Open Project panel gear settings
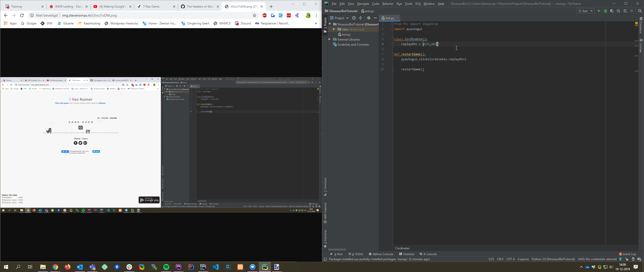 [x=369, y=18]
